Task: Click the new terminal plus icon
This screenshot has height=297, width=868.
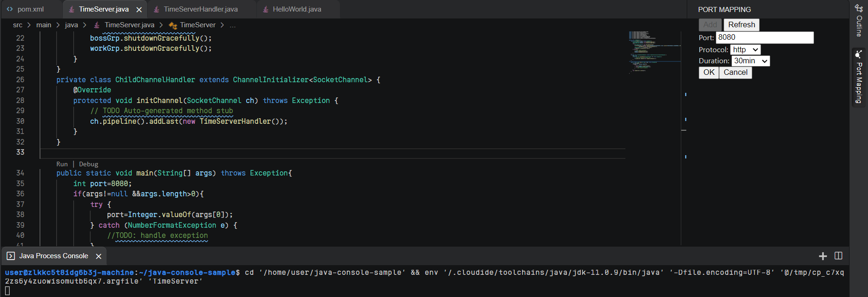Action: (823, 256)
